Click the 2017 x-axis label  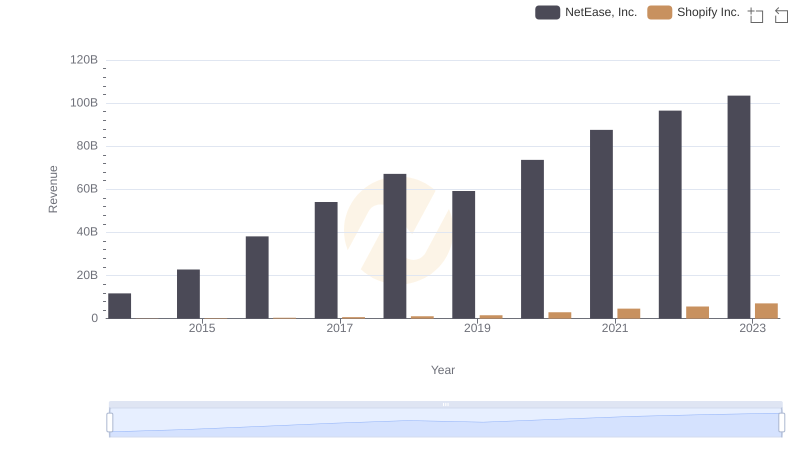(340, 328)
